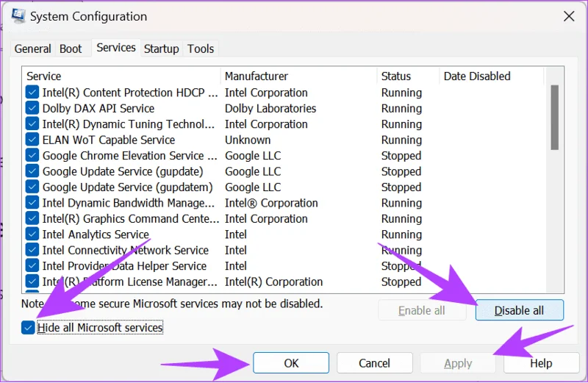Click Running status of ELAN WoT Capable Service
Viewport: 588px width, 383px height.
coord(401,140)
